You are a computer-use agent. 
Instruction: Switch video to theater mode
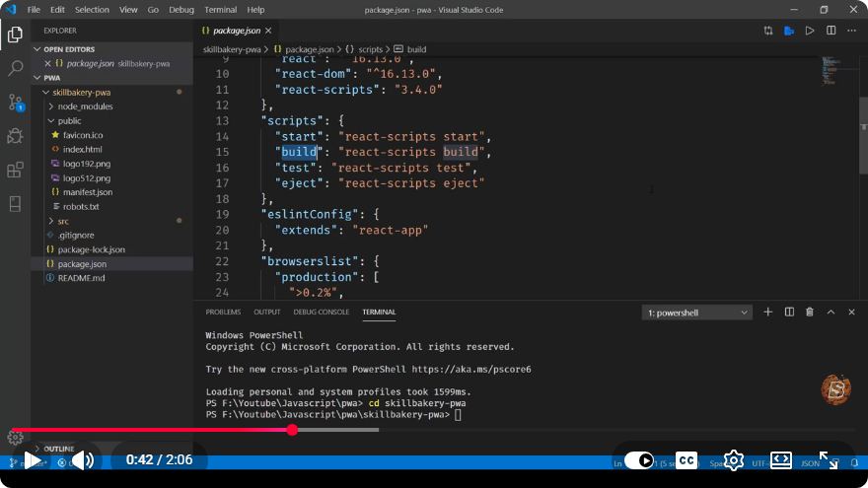pos(780,460)
